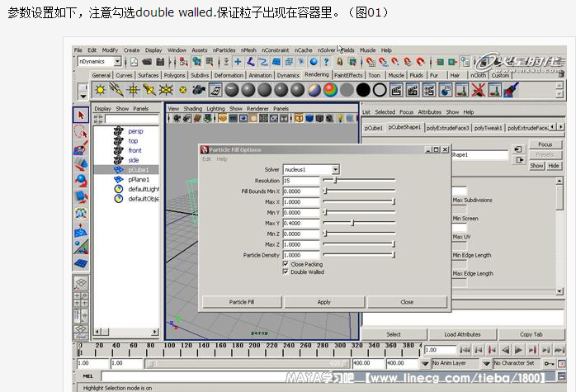Click the Load Attributes button
The image size is (576, 392).
[462, 334]
